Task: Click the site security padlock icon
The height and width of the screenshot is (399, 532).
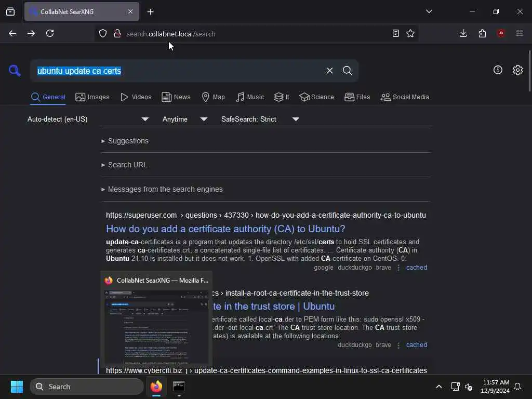Action: (117, 33)
